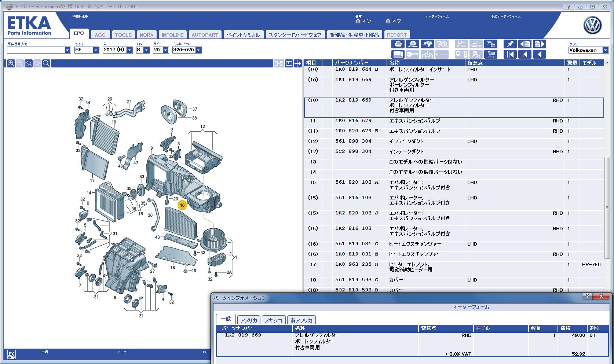
Task: Open the single shopping cart icon
Action: pyautogui.click(x=490, y=55)
